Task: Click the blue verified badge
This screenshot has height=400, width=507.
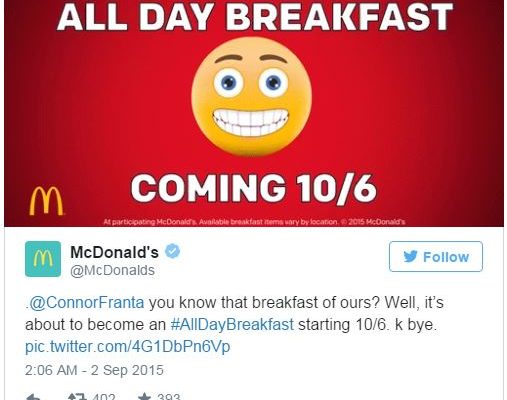Action: (173, 251)
